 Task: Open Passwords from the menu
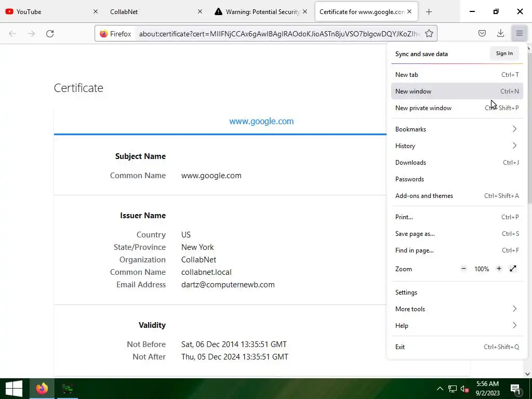point(457,179)
